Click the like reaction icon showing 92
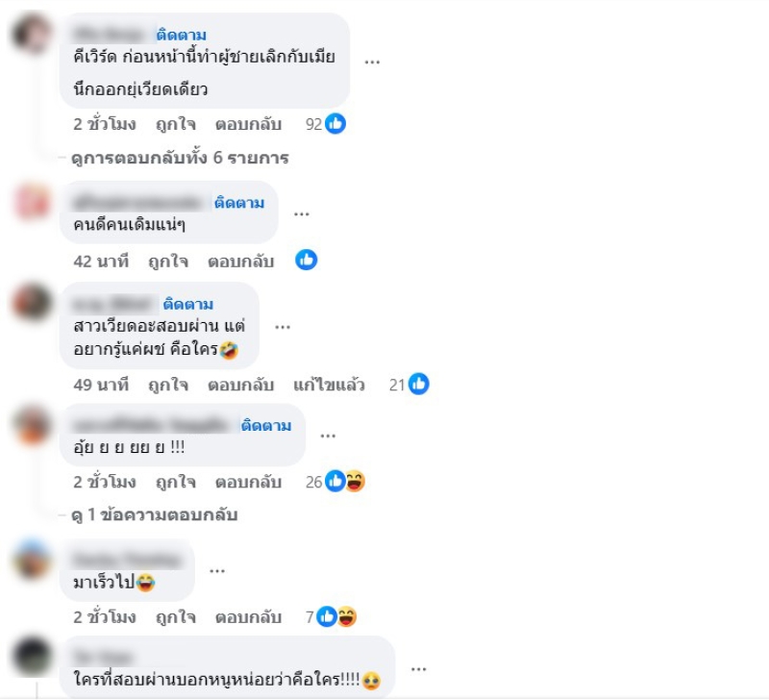Screen dimensions: 769x700 (335, 124)
